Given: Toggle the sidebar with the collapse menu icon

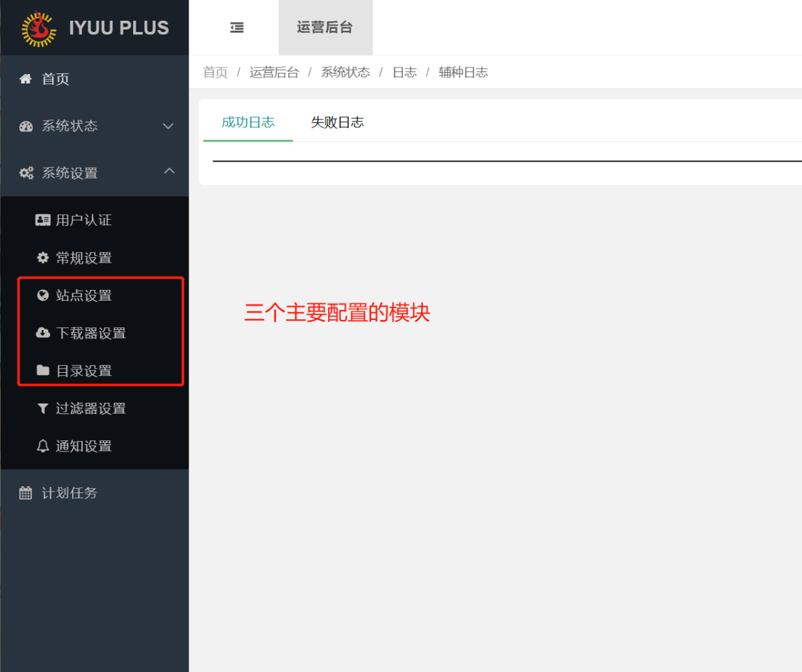Looking at the screenshot, I should tap(236, 27).
